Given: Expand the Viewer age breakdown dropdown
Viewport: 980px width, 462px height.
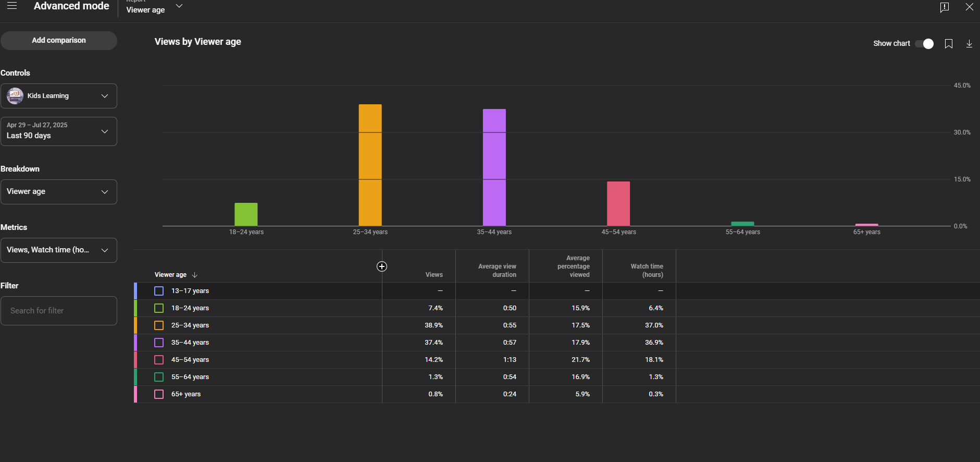Looking at the screenshot, I should (x=59, y=192).
